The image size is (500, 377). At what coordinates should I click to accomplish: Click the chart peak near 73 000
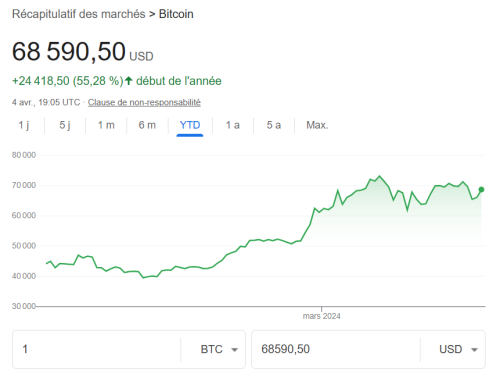tap(379, 176)
